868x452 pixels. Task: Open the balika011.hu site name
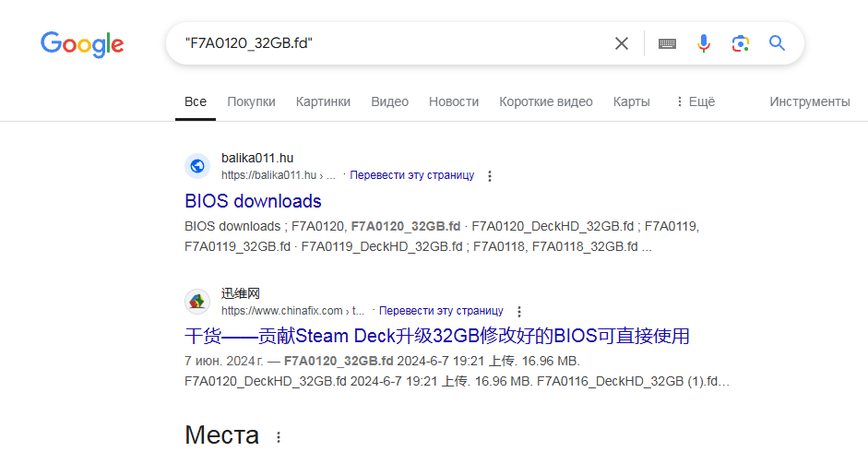tap(257, 158)
